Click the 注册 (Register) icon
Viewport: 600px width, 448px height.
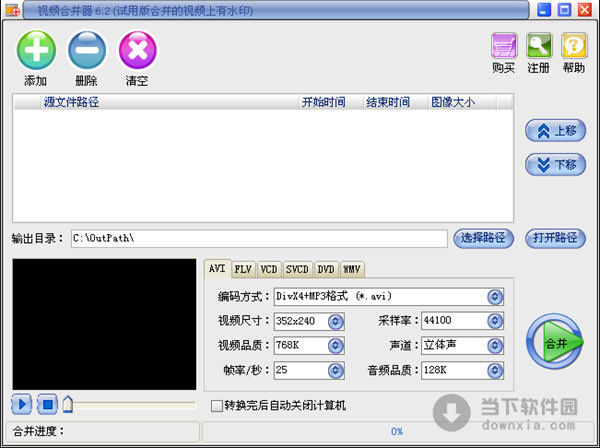tap(539, 46)
